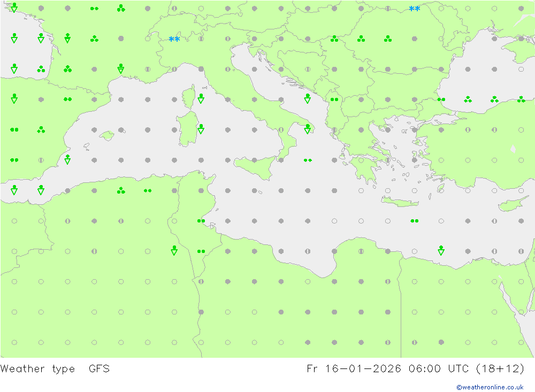535x392 pixels.
Task: Click the blue snow symbol over the Alps
Action: pos(174,39)
